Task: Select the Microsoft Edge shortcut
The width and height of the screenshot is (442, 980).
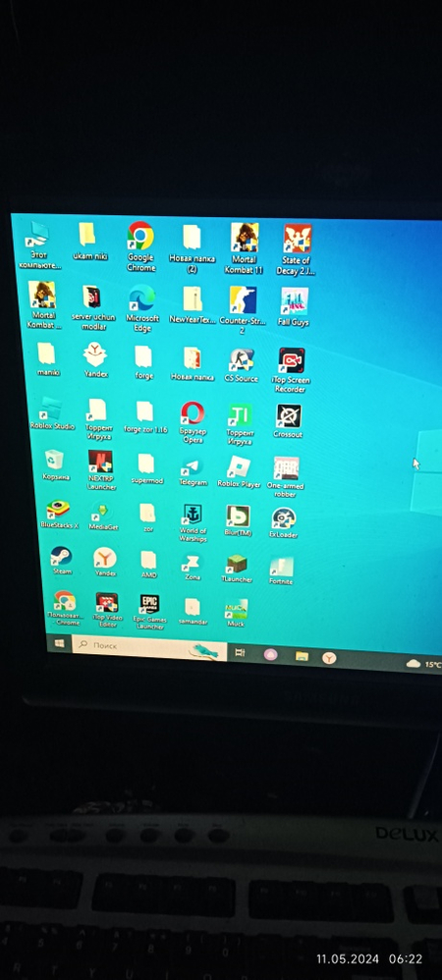Action: [142, 308]
